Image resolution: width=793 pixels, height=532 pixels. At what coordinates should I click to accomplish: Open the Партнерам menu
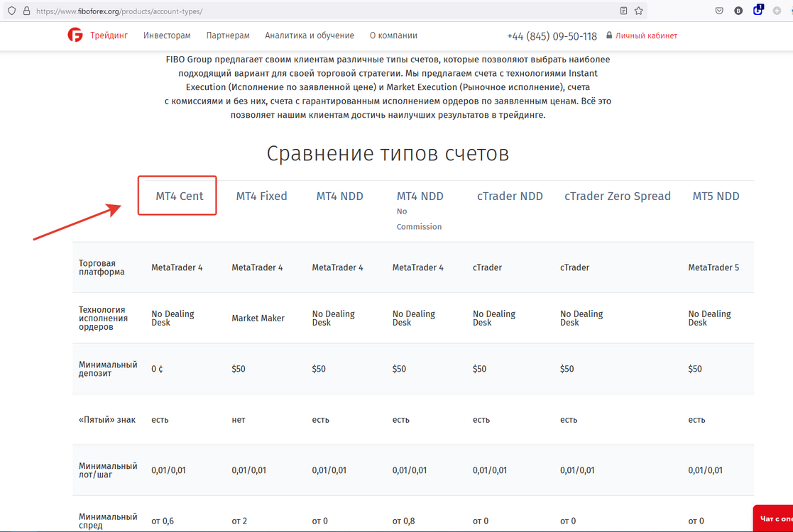[x=228, y=35]
